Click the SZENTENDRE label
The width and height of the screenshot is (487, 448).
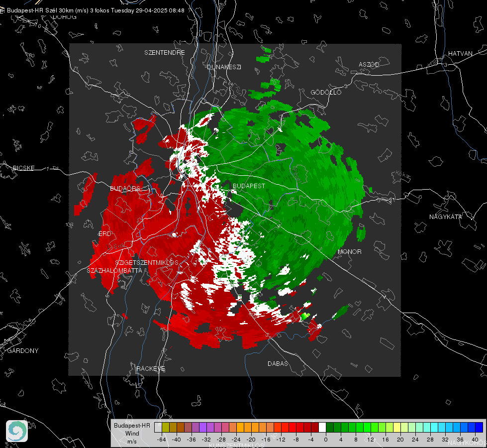click(x=165, y=53)
